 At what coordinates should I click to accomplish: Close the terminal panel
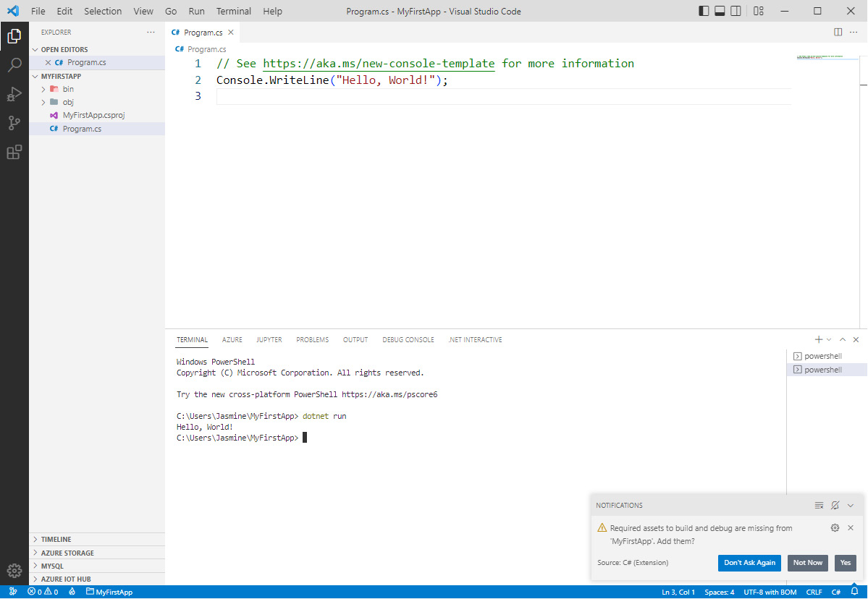pyautogui.click(x=856, y=339)
